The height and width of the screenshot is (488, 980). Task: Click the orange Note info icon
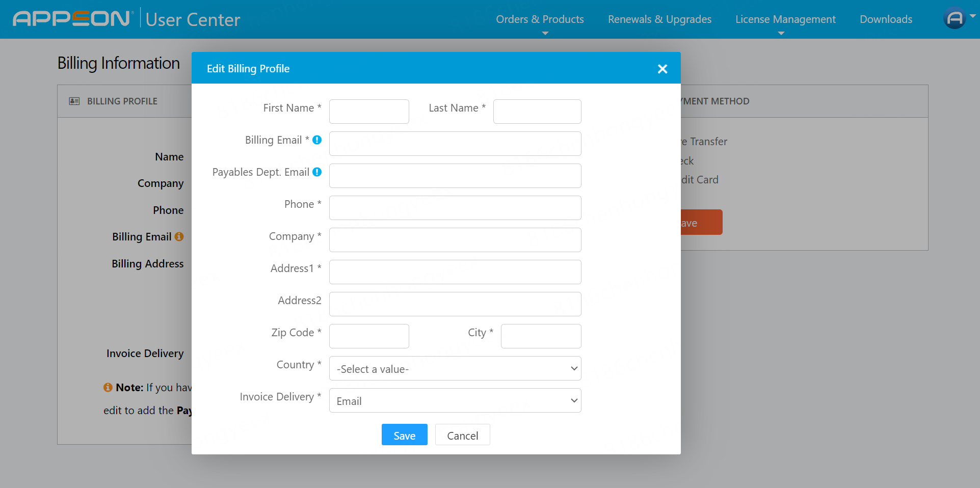click(x=108, y=387)
